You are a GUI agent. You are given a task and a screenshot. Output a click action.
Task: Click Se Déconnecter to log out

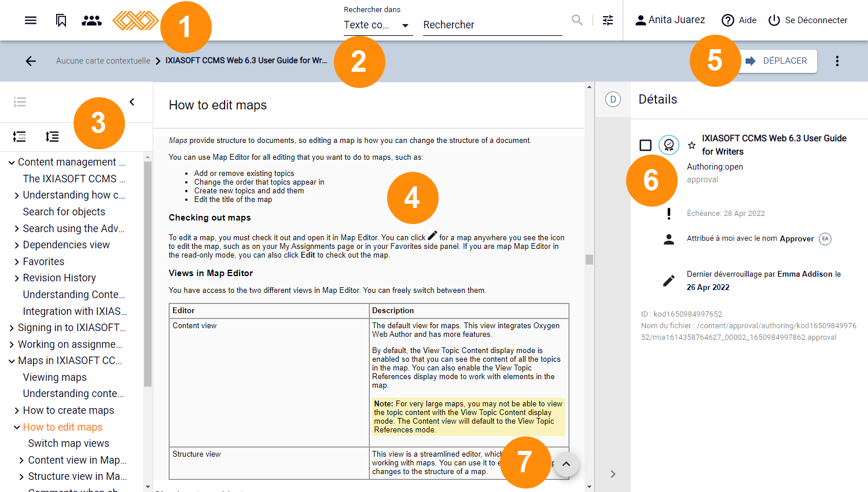point(808,20)
